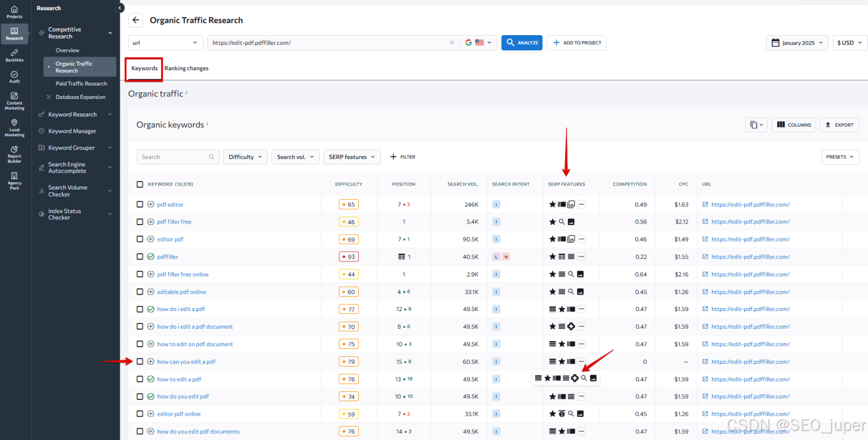The width and height of the screenshot is (868, 440).
Task: Collapse the Research panel arrow
Action: (x=120, y=8)
